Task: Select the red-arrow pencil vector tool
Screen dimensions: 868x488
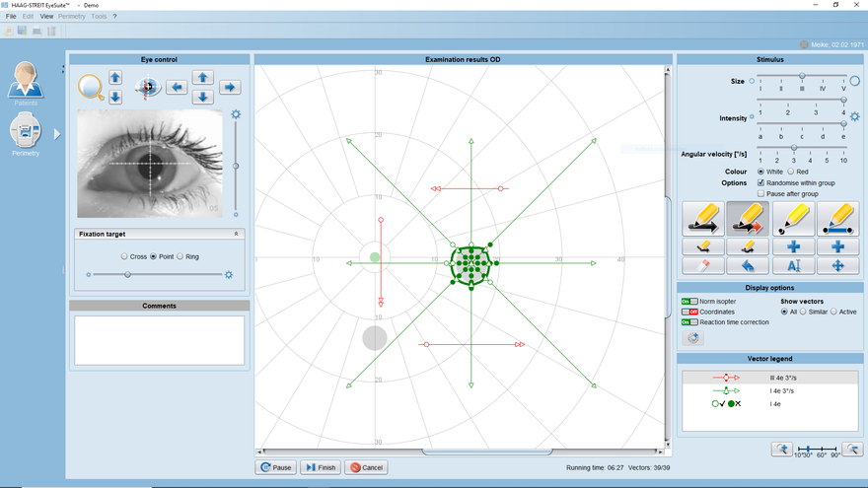Action: point(748,216)
